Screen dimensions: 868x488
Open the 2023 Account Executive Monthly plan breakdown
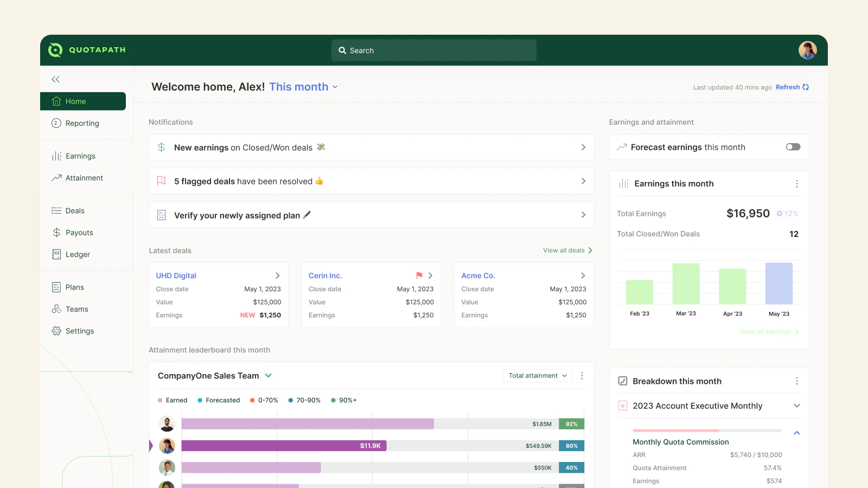coord(797,406)
